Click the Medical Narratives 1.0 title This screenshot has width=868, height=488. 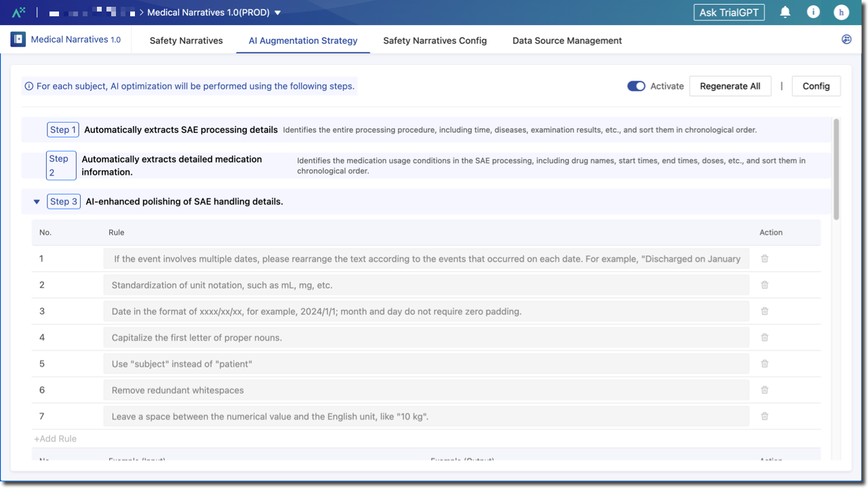pyautogui.click(x=76, y=39)
